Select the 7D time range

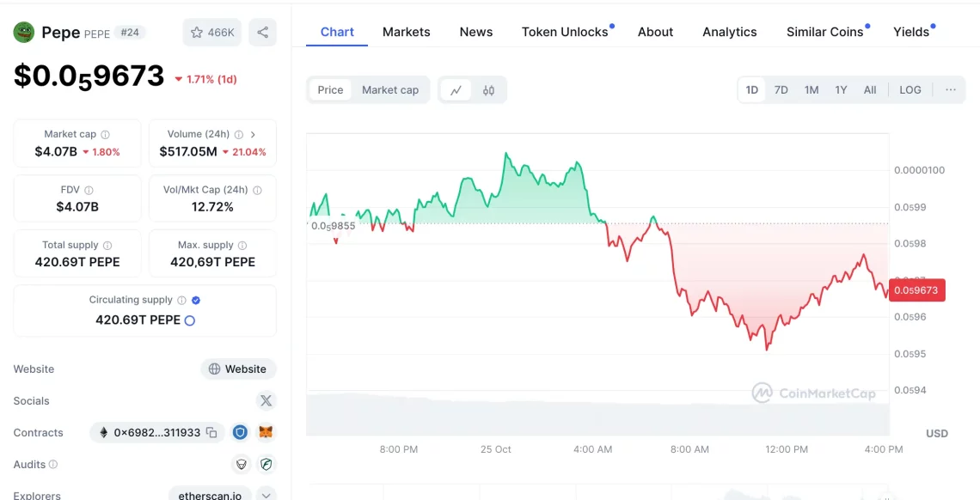(781, 90)
